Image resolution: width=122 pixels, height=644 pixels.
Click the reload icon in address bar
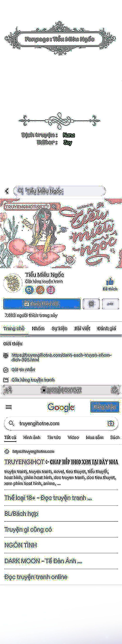tap(114, 389)
